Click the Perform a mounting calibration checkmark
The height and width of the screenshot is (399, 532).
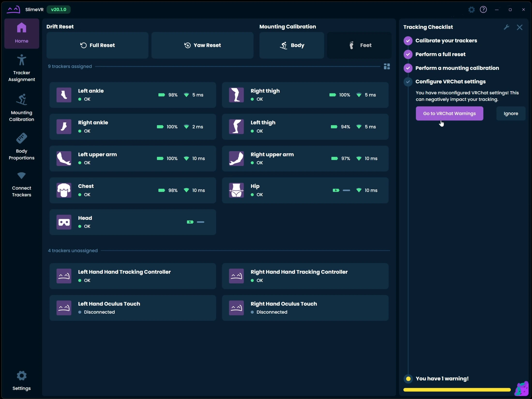pyautogui.click(x=408, y=68)
